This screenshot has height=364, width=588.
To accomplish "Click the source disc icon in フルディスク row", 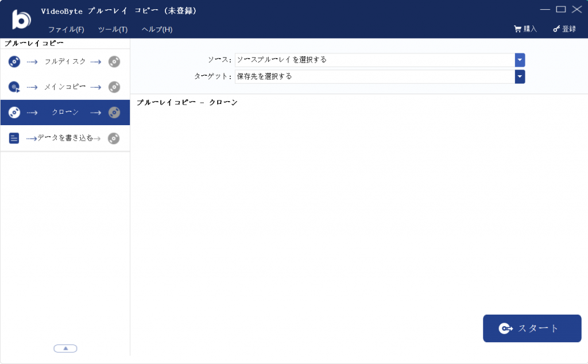I will (x=14, y=61).
